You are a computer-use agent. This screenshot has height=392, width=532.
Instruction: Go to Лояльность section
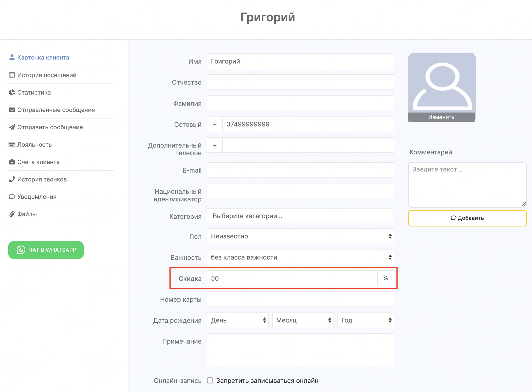click(x=35, y=145)
